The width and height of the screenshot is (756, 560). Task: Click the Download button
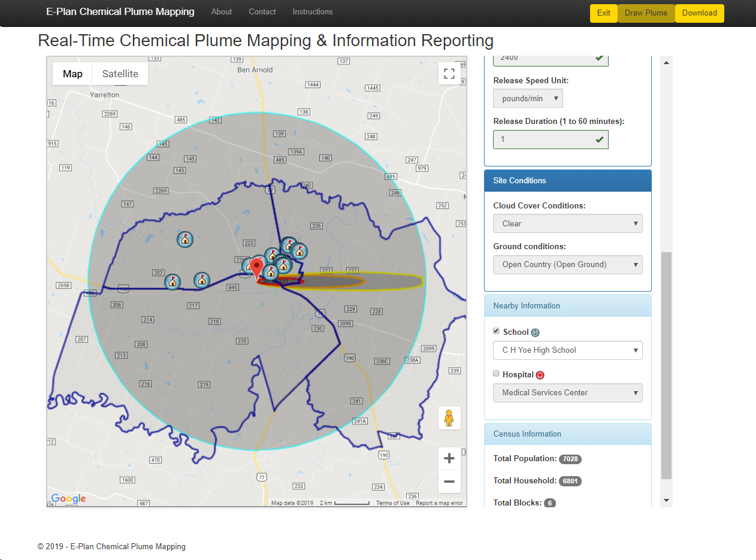point(699,13)
